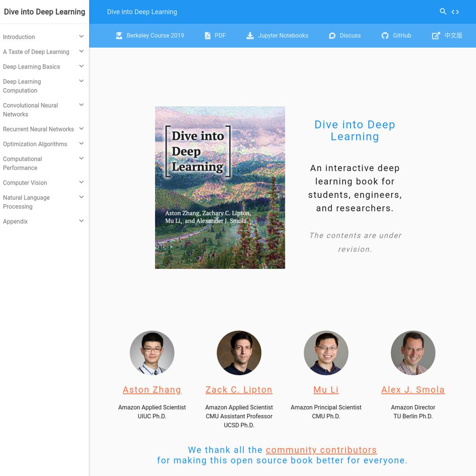Expand the Appendix chevron

[x=81, y=221]
